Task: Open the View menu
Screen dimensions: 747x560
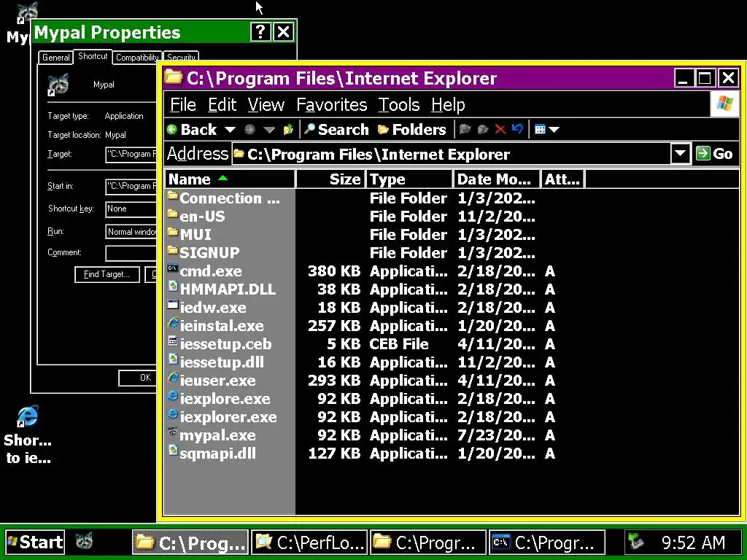Action: pos(266,105)
